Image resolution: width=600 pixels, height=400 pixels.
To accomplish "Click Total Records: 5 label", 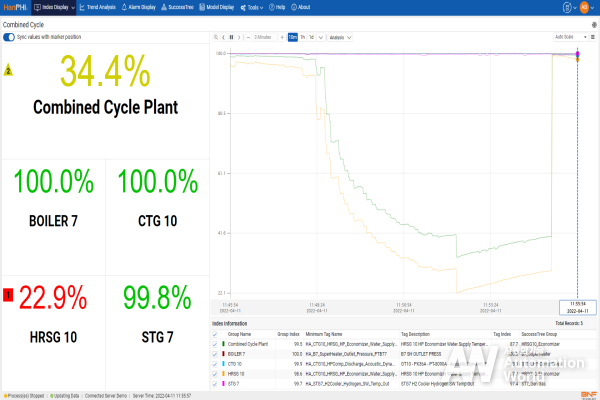I will [x=569, y=323].
